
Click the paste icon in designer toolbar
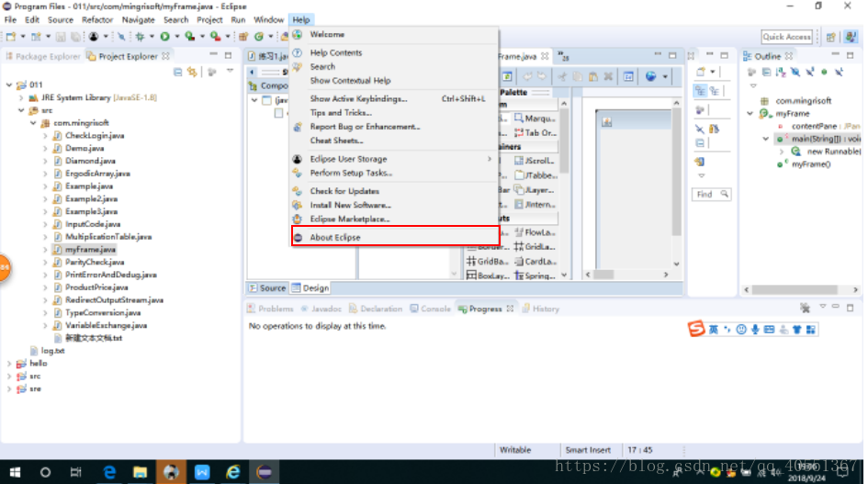pyautogui.click(x=592, y=76)
